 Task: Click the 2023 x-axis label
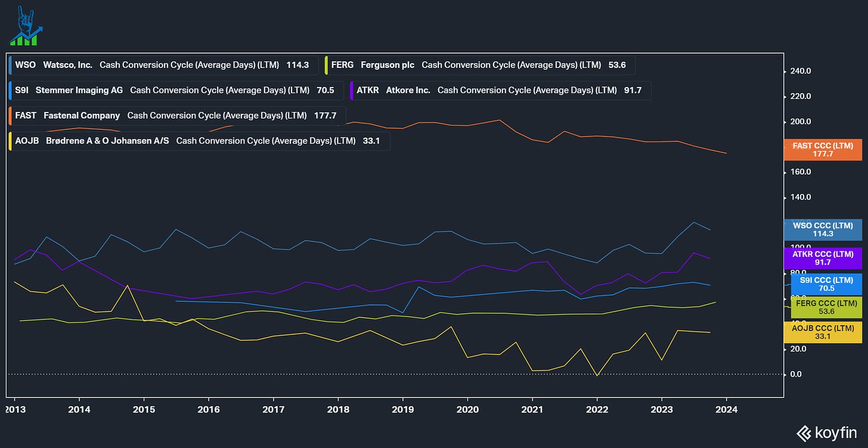pyautogui.click(x=662, y=410)
